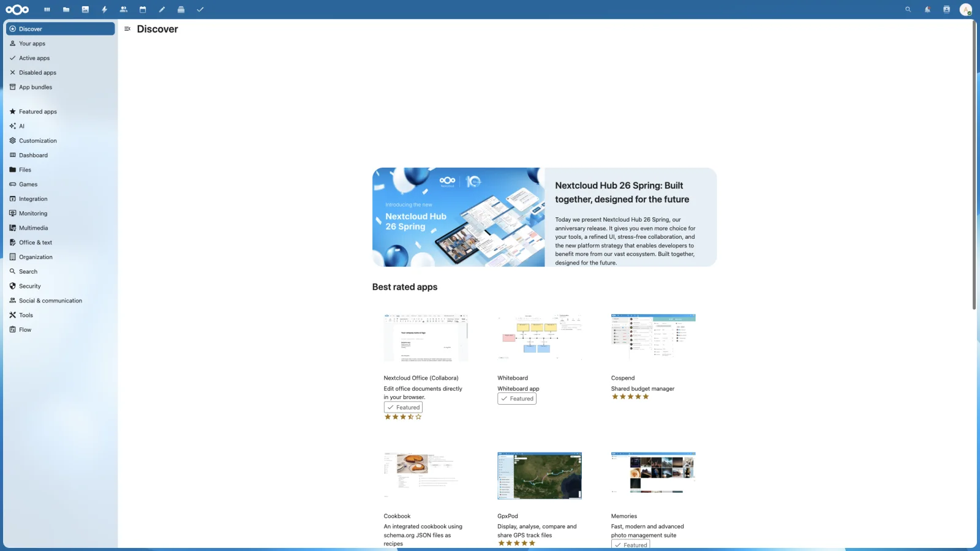This screenshot has height=551, width=980.
Task: Open the Dashboard app from the top bar
Action: tap(47, 9)
